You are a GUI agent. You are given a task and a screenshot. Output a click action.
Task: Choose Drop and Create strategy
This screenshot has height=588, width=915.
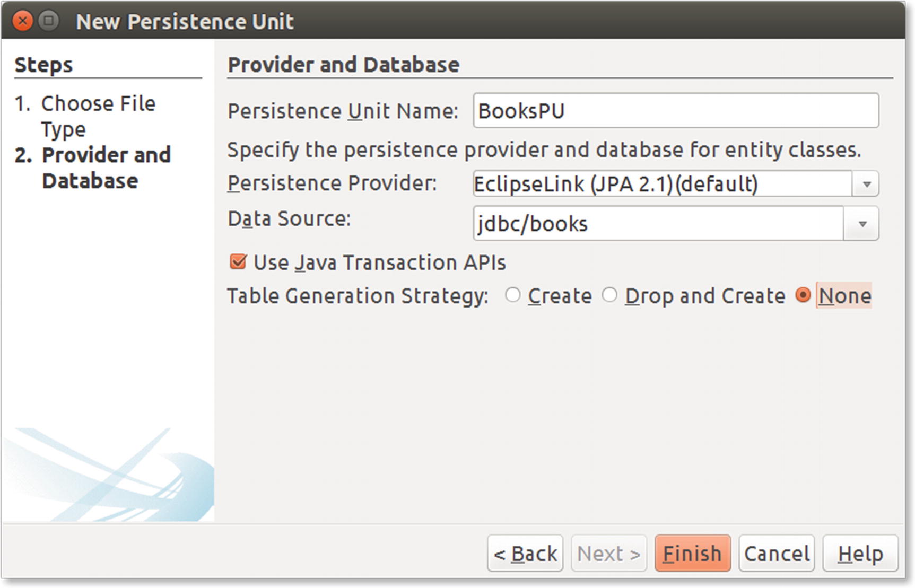point(608,296)
